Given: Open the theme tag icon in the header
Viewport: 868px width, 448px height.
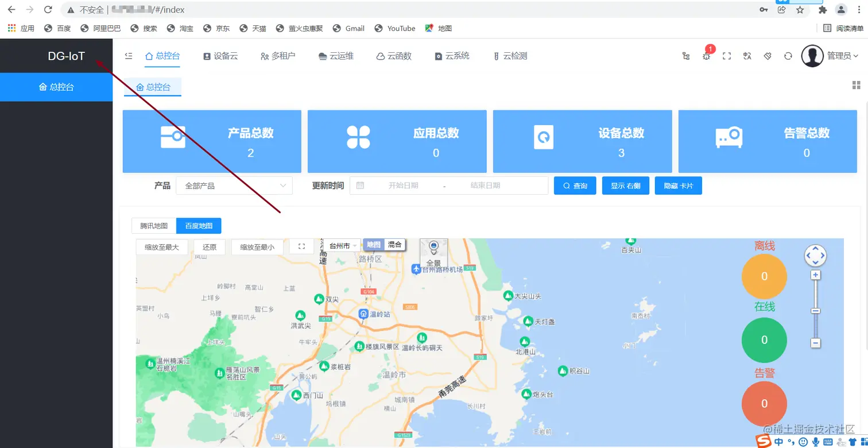Looking at the screenshot, I should (x=768, y=56).
